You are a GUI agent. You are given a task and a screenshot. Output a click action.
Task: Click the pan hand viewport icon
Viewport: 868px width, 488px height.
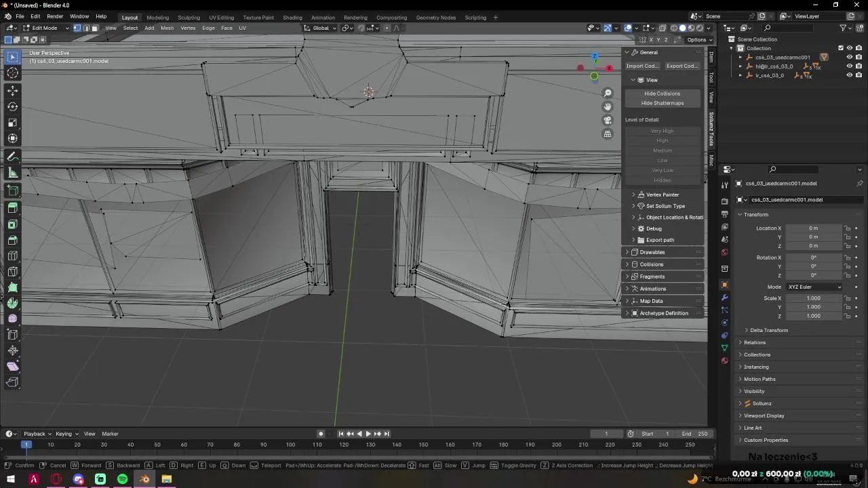[x=608, y=106]
